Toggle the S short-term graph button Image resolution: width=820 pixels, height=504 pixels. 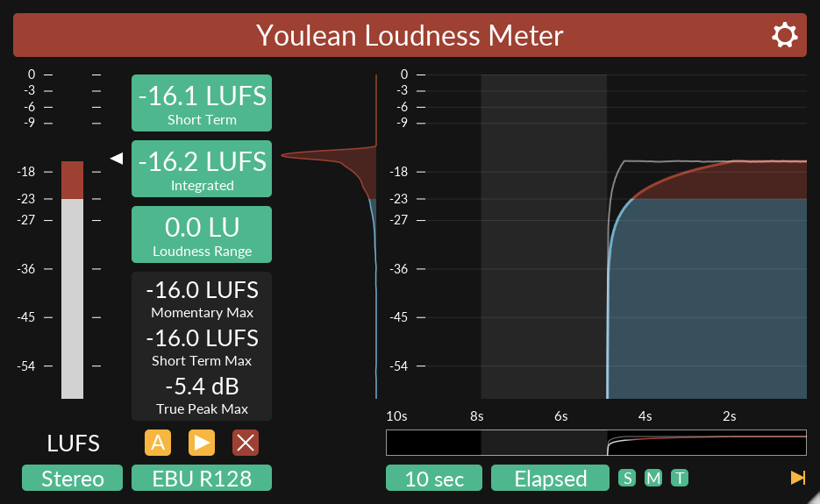click(x=627, y=478)
